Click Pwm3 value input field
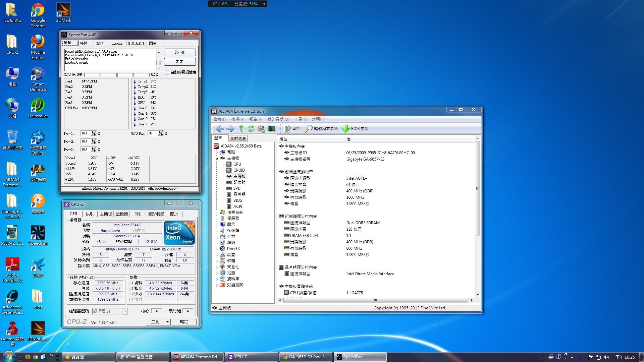Image resolution: width=644 pixels, height=362 pixels. click(86, 149)
